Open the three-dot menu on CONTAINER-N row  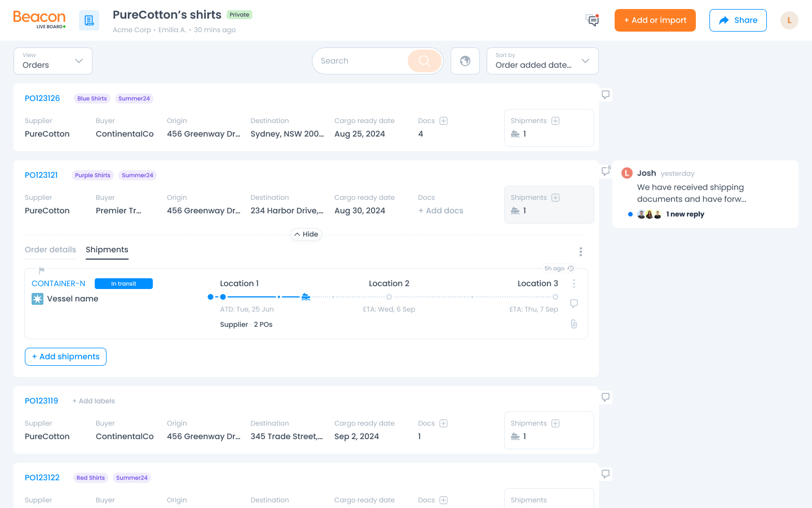tap(573, 283)
